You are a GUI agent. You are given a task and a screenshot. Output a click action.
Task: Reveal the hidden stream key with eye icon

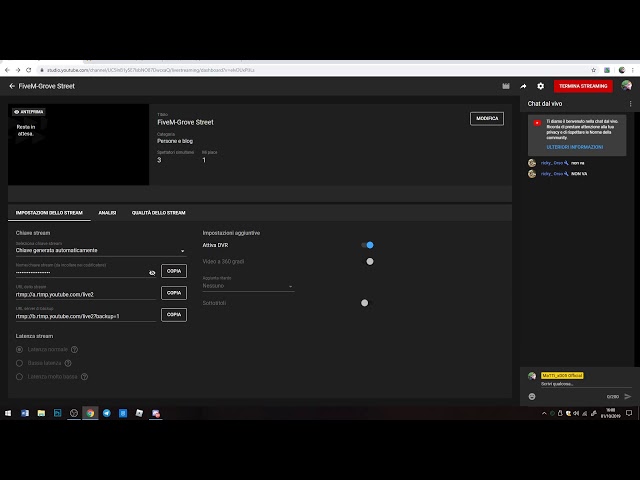(x=152, y=273)
